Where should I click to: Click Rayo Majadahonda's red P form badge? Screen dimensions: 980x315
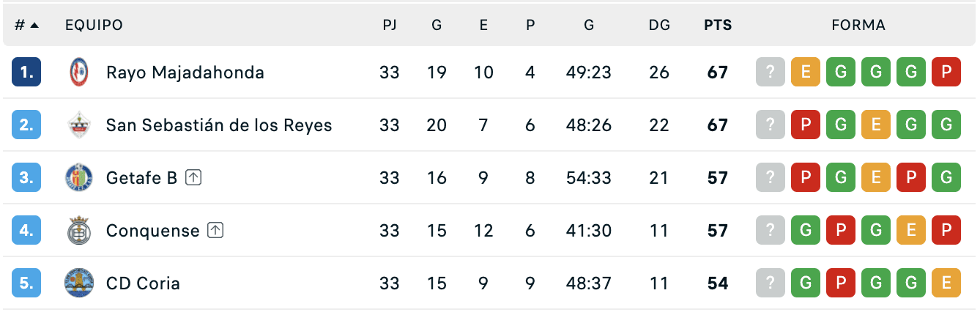(946, 73)
